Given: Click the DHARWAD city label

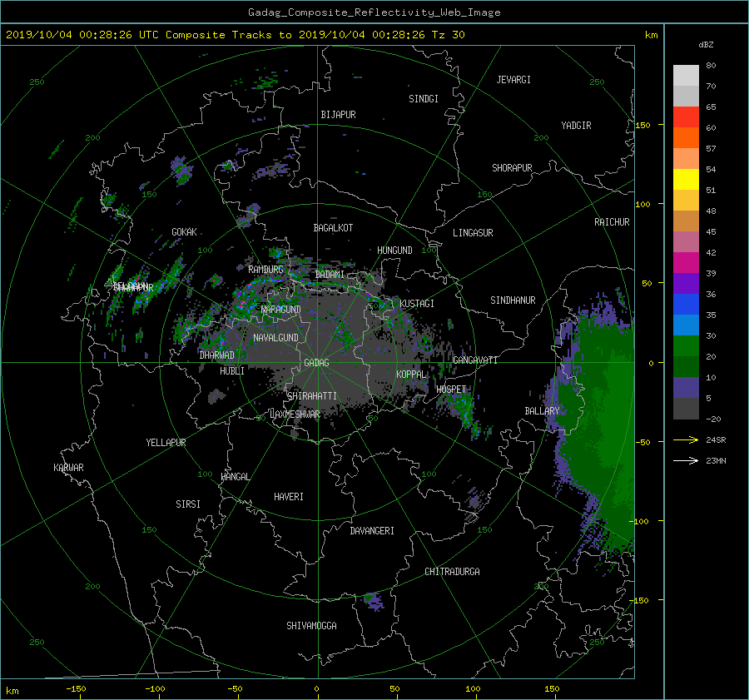Looking at the screenshot, I should tap(216, 355).
